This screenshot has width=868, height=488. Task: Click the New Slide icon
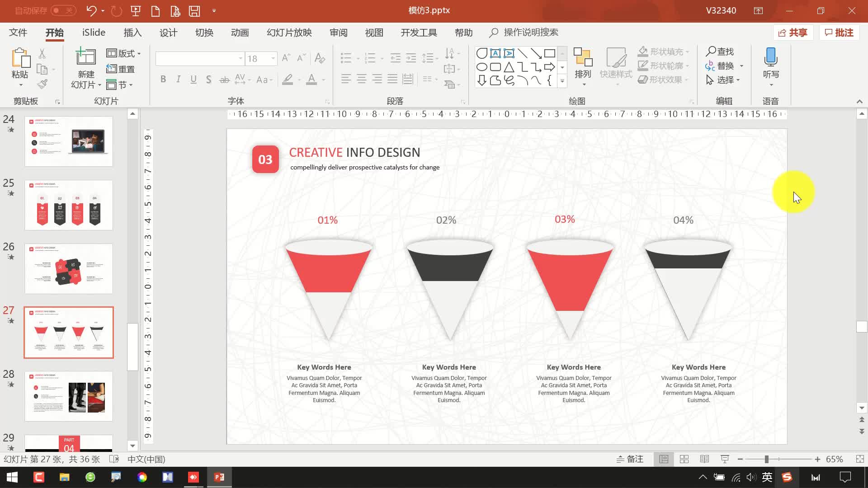85,57
